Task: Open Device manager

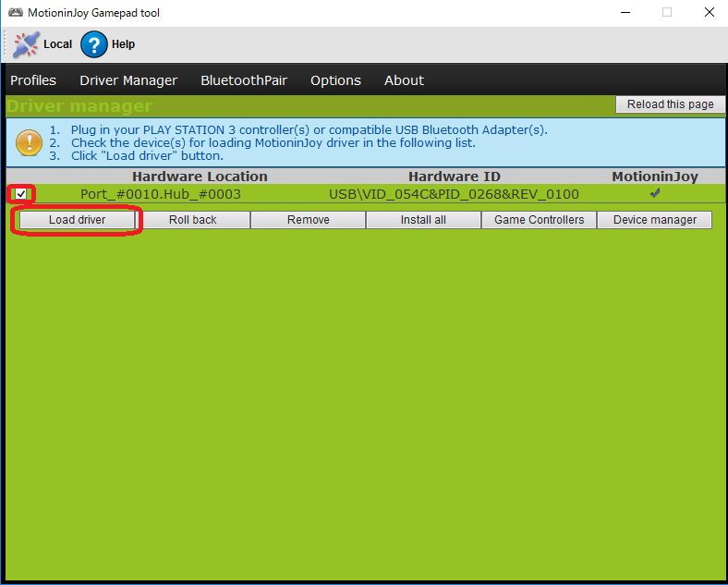Action: (x=655, y=220)
